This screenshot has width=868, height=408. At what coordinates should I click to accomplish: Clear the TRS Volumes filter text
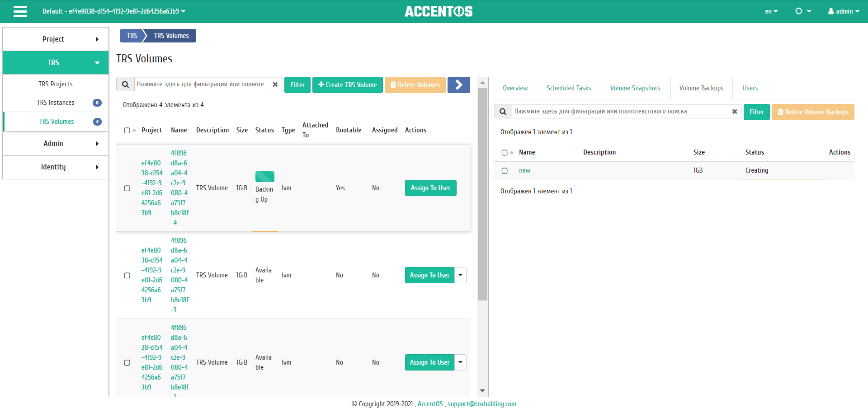(275, 84)
